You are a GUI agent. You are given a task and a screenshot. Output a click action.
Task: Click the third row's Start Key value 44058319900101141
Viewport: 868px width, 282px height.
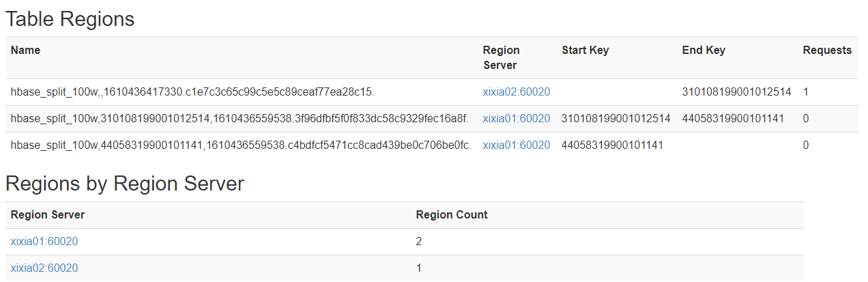click(x=612, y=145)
